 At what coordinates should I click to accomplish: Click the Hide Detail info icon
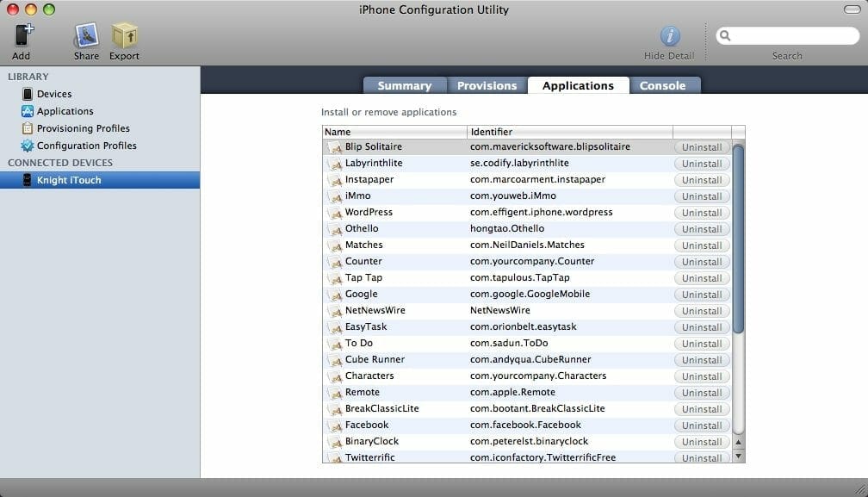coord(669,36)
